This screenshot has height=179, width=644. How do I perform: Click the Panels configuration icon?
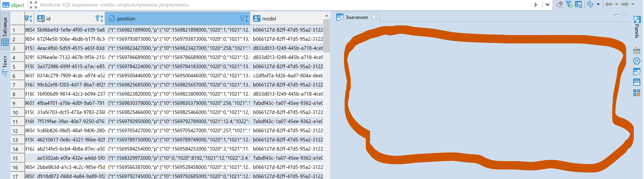pyautogui.click(x=637, y=20)
